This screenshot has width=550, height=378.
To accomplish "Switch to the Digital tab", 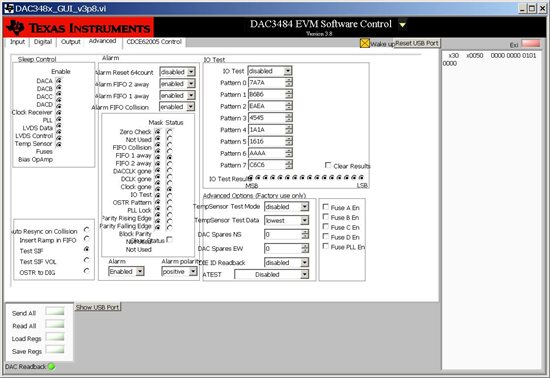I will [43, 42].
